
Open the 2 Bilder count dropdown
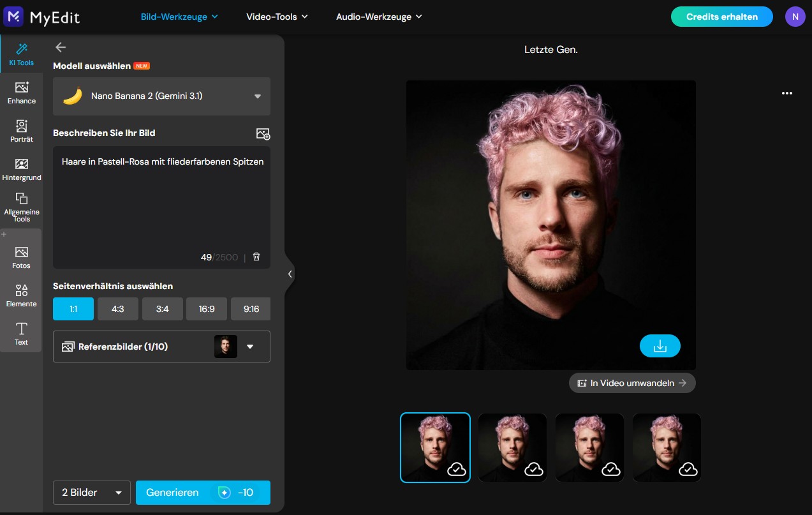click(91, 492)
